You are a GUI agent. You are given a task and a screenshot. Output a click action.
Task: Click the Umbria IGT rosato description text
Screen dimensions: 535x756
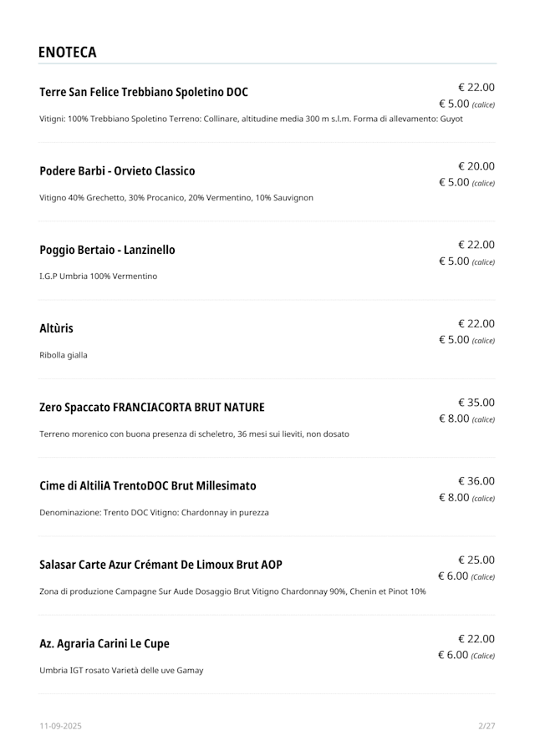pyautogui.click(x=121, y=670)
